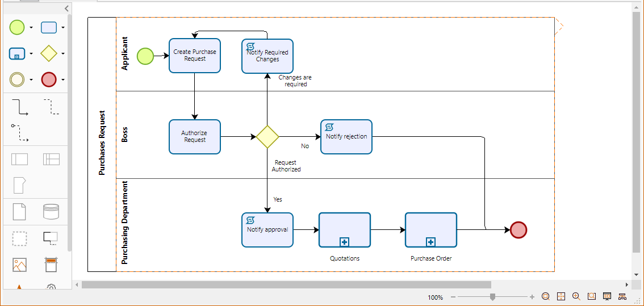The image size is (644, 306).
Task: Select the Purchase Order sub-process box
Action: coord(431,229)
